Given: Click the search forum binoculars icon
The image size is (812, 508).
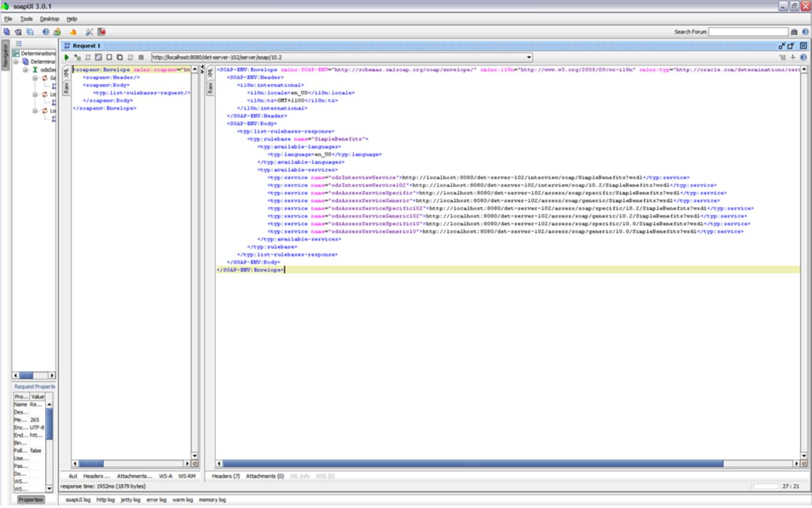Looking at the screenshot, I should 794,32.
